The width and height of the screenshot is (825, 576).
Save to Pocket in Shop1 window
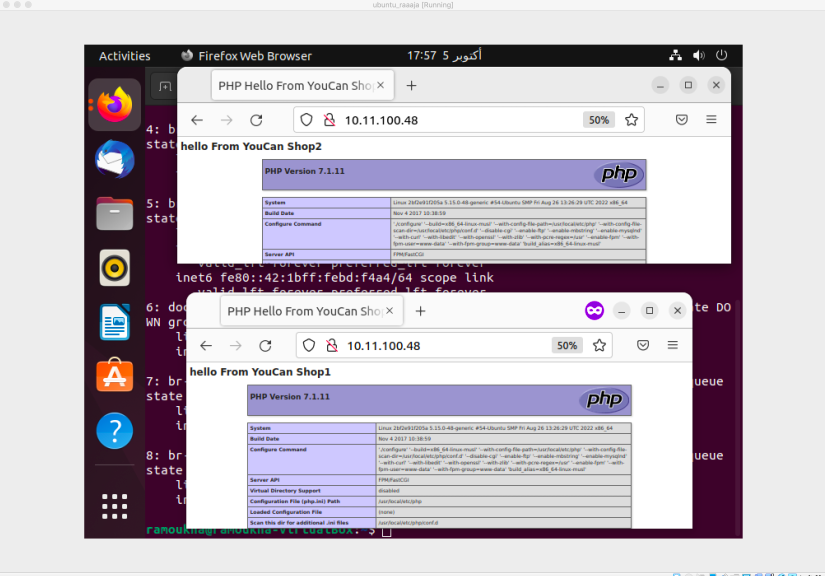pyautogui.click(x=643, y=346)
